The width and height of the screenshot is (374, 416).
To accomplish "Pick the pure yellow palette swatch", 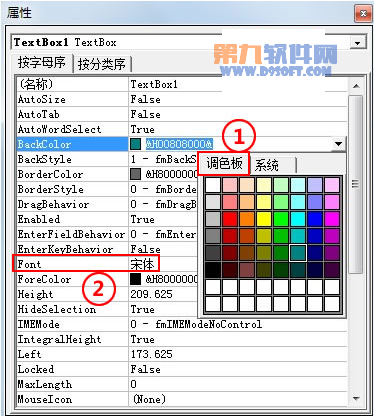I will 264,219.
